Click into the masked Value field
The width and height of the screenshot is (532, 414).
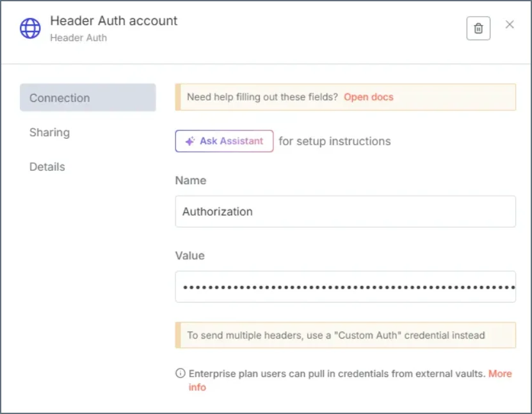[x=346, y=287]
